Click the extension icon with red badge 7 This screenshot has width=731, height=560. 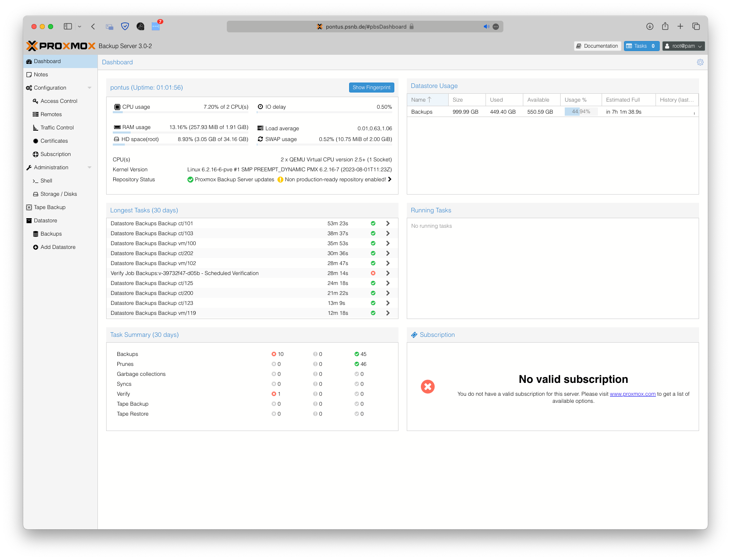click(156, 26)
